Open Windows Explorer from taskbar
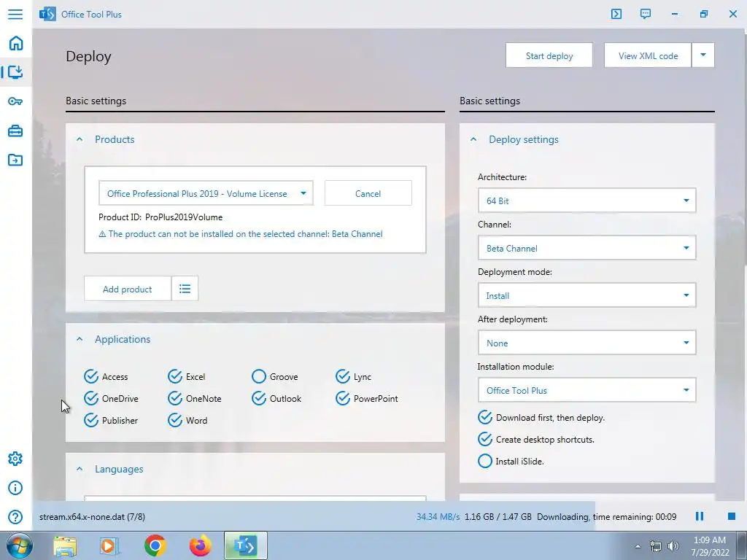 (x=65, y=545)
